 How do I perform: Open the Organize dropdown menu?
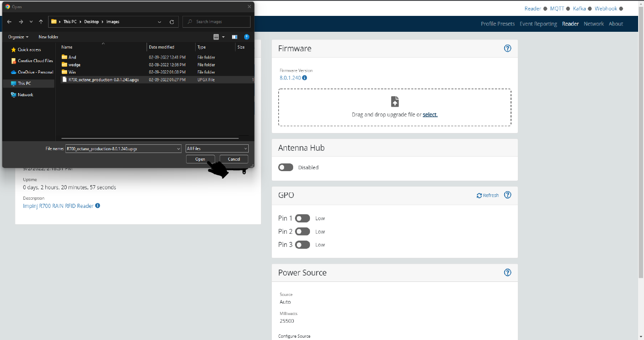tap(18, 37)
